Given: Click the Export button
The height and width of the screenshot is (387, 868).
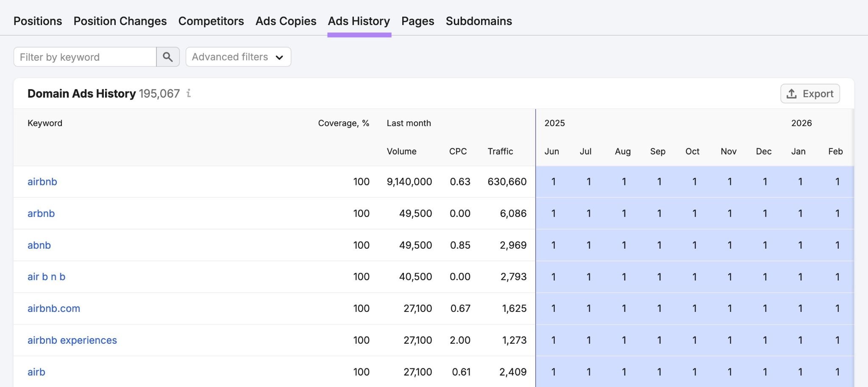Looking at the screenshot, I should tap(810, 93).
